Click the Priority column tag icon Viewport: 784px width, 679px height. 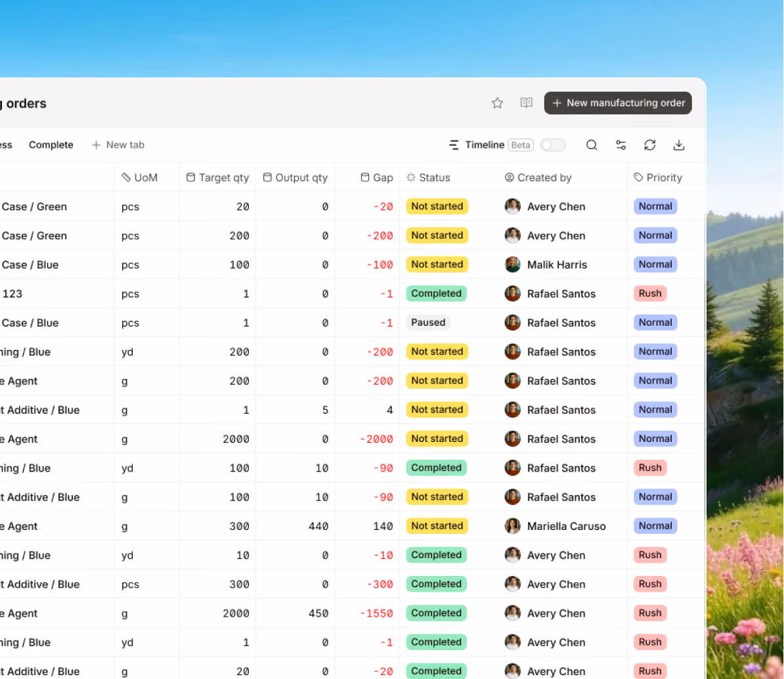[638, 177]
